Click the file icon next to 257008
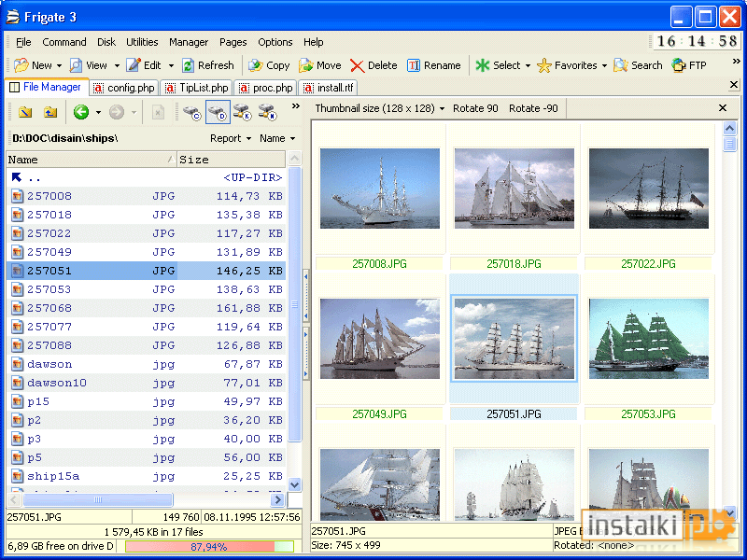Screen dimensions: 747x560 [x=17, y=196]
